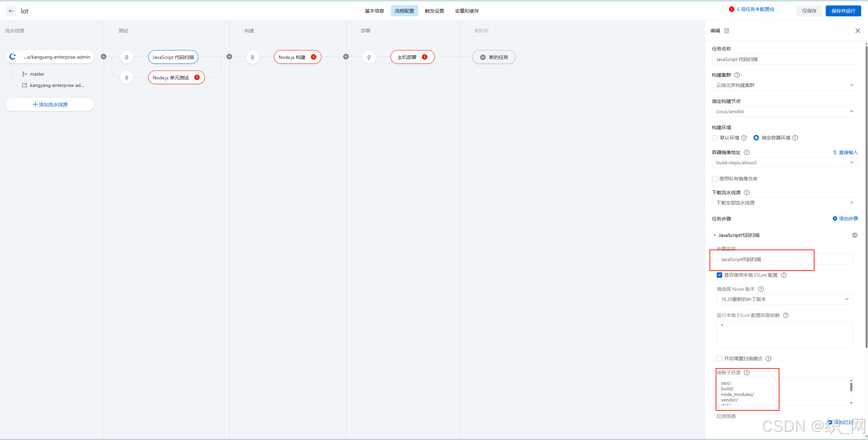The height and width of the screenshot is (440, 868).
Task: Select the 默认环境 radio button
Action: tap(715, 138)
